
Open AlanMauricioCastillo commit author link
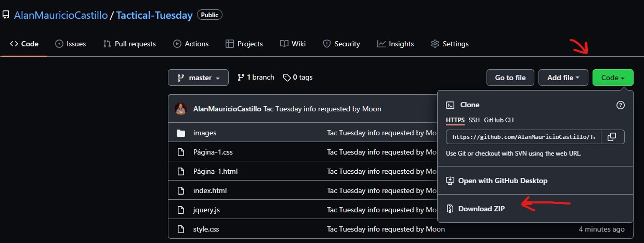227,109
